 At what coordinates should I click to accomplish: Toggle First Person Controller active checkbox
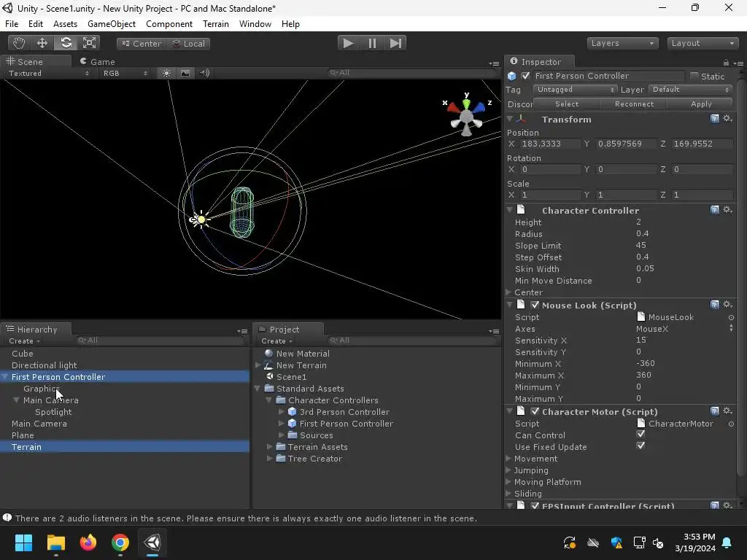(525, 76)
